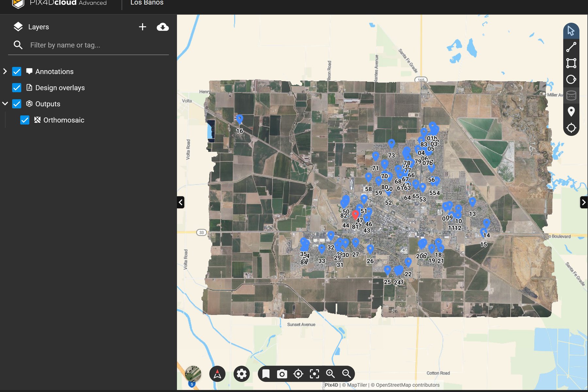The width and height of the screenshot is (588, 392).
Task: Collapse the Outputs group
Action: point(5,104)
